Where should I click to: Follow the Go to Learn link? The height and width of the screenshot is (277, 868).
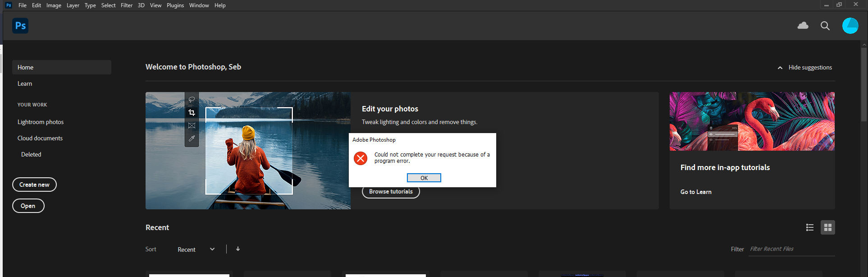pyautogui.click(x=696, y=192)
